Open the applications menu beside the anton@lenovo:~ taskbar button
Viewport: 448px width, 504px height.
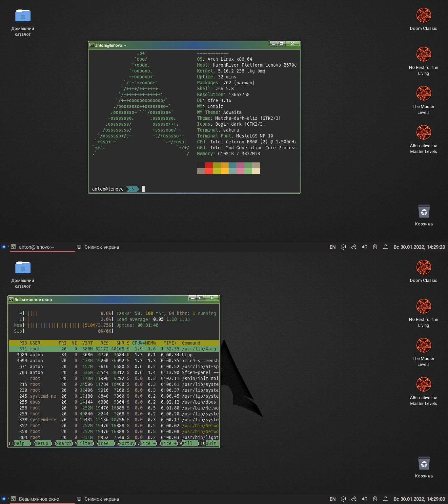pyautogui.click(x=4, y=247)
